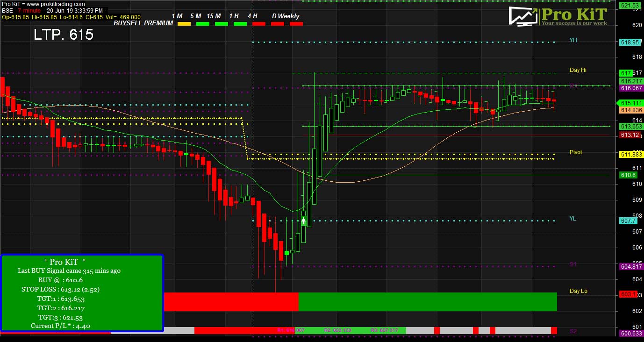Click the green 15 M signal indicator

(x=222, y=24)
